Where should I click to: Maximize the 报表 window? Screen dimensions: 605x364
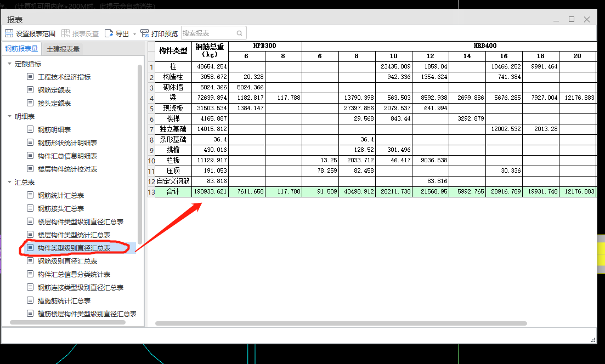[572, 19]
